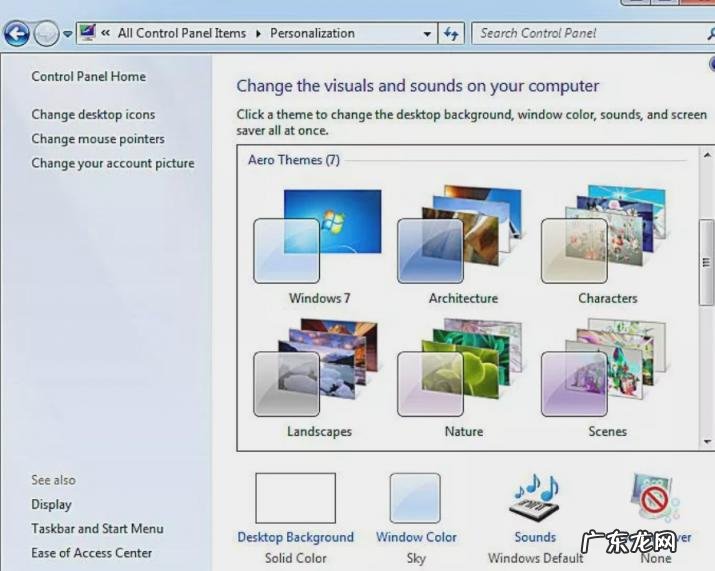This screenshot has width=715, height=571.
Task: Click the Nature theme label
Action: [x=464, y=431]
